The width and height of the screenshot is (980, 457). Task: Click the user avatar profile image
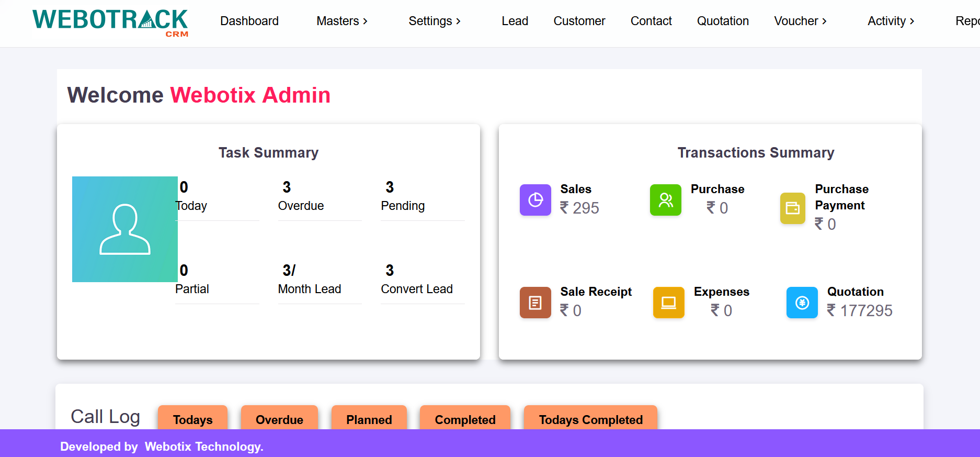click(x=125, y=229)
